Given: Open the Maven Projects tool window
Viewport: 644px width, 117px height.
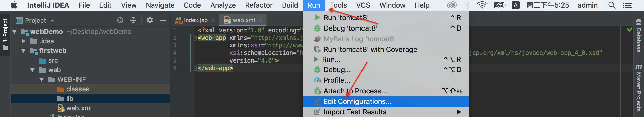Looking at the screenshot, I should click(638, 88).
